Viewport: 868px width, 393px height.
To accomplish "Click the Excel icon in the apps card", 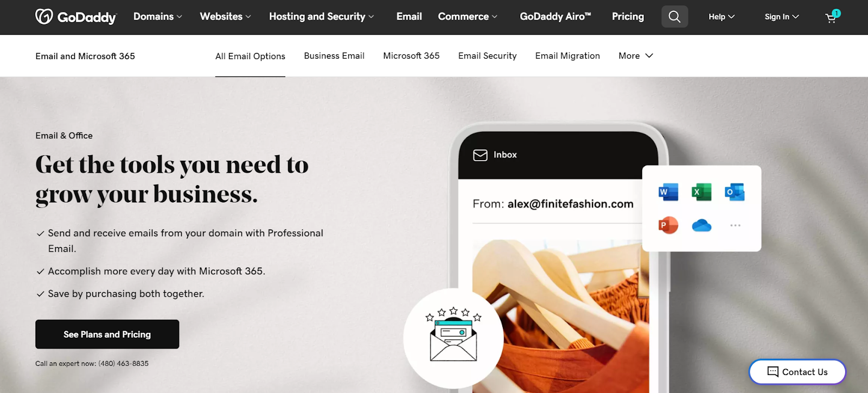I will [701, 192].
